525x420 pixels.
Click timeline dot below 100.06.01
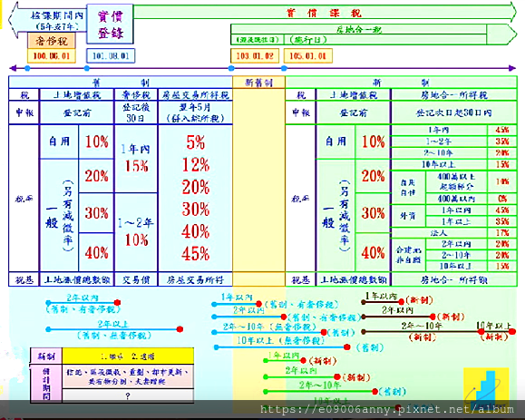27,68
